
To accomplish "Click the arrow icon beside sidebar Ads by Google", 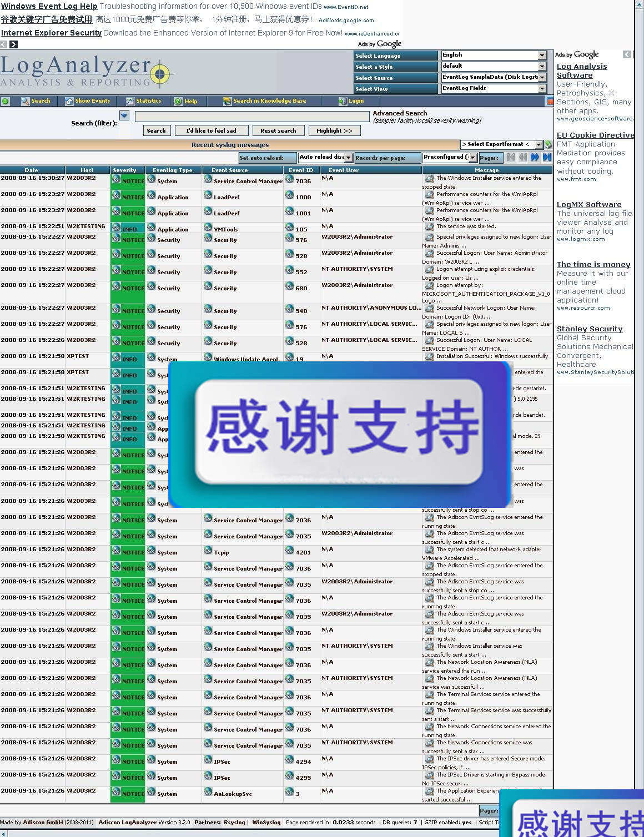I will click(627, 54).
